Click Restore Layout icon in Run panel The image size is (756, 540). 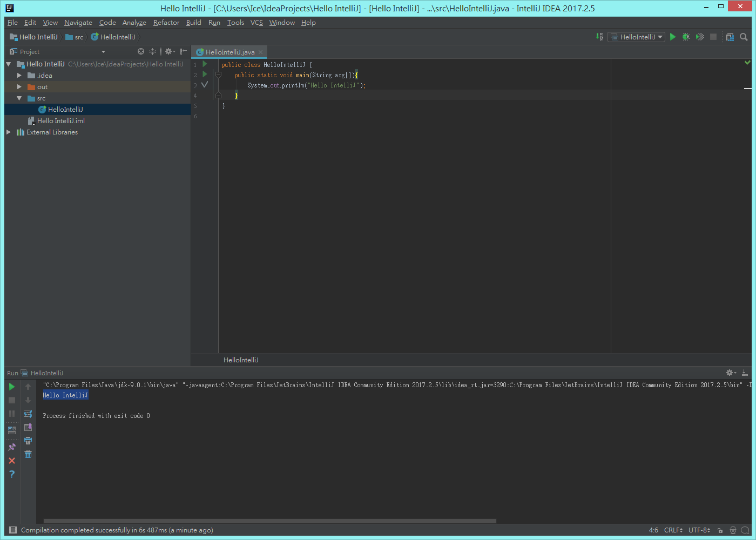pyautogui.click(x=12, y=430)
